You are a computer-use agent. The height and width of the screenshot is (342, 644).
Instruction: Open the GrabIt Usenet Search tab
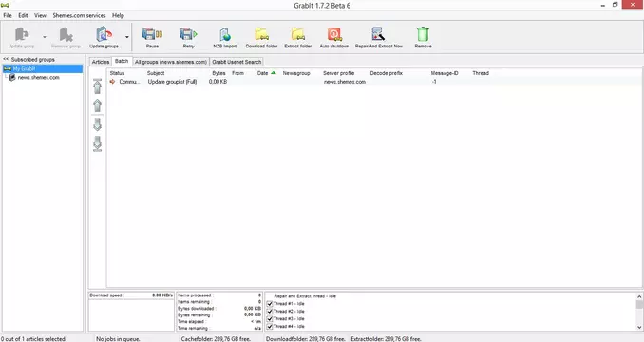coord(237,62)
